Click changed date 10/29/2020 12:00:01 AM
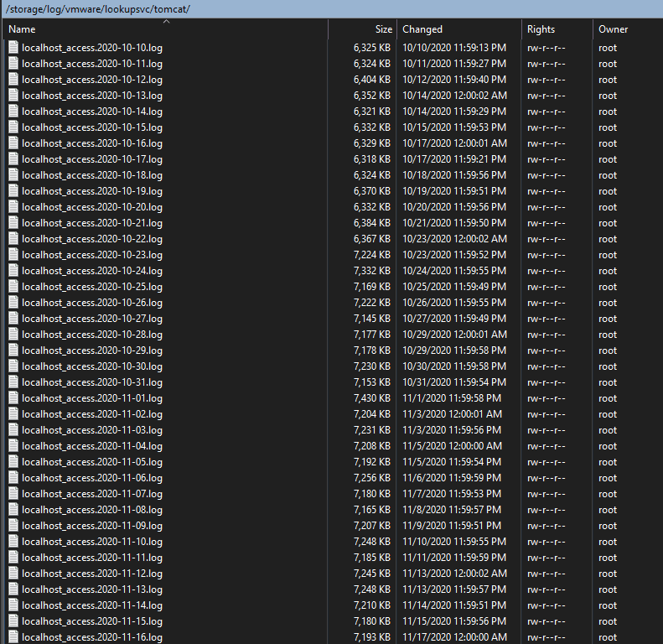Viewport: 663px width, 644px height. point(454,335)
